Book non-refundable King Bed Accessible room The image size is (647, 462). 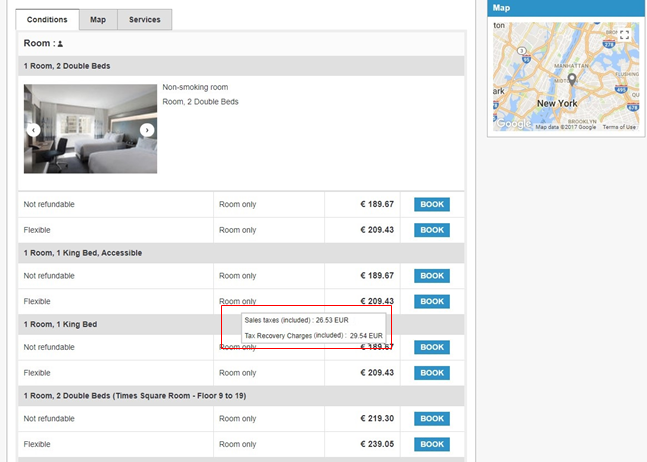(x=431, y=276)
